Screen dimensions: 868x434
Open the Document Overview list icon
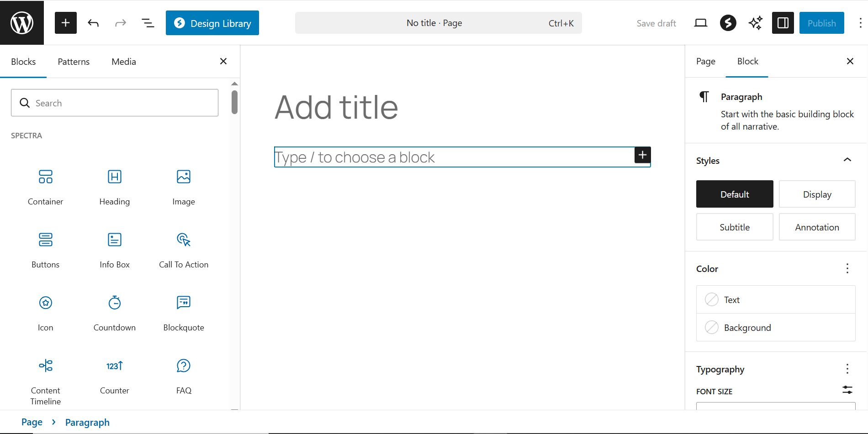coord(148,23)
